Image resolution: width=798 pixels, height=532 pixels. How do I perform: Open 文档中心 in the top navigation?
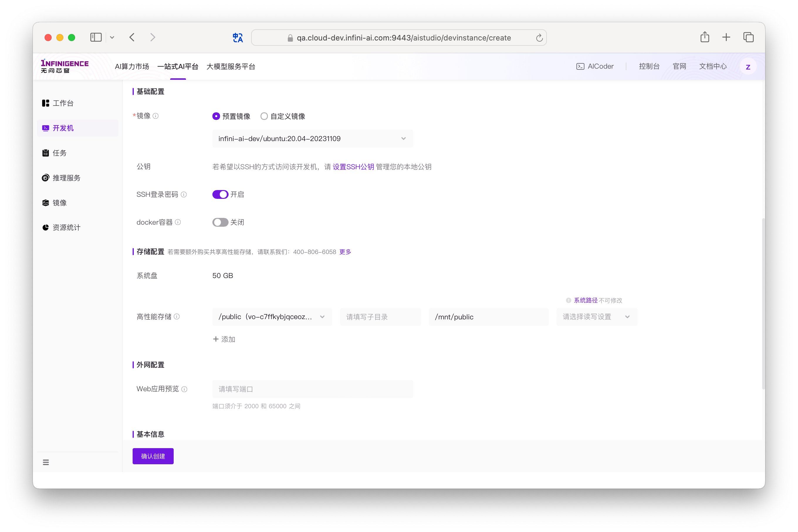[x=713, y=67]
